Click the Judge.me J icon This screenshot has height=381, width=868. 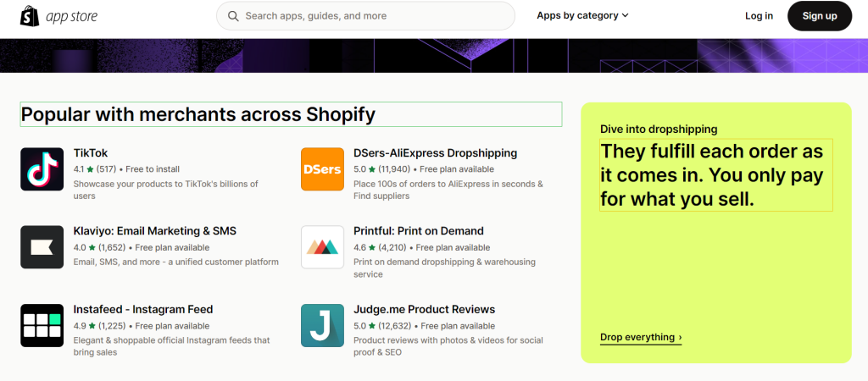[322, 326]
